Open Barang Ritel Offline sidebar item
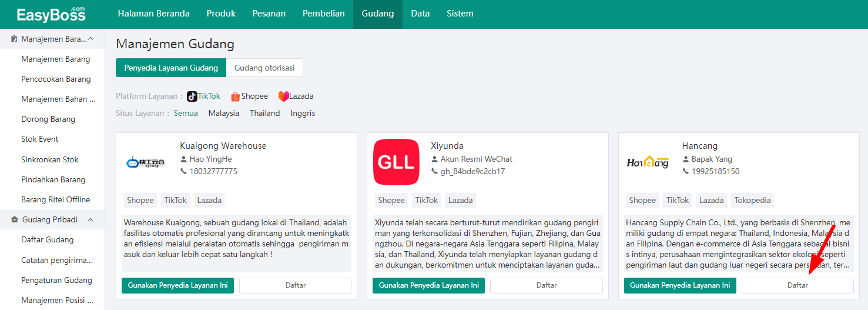Viewport: 868px width, 310px height. (56, 199)
